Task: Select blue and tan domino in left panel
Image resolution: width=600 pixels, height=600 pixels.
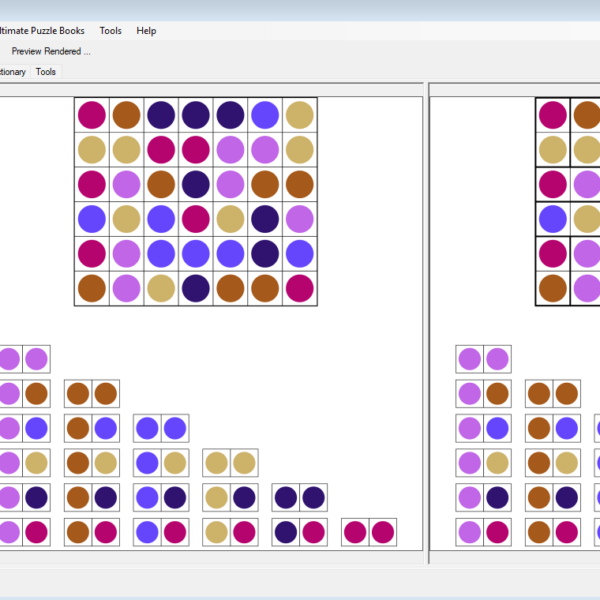Action: tap(161, 463)
